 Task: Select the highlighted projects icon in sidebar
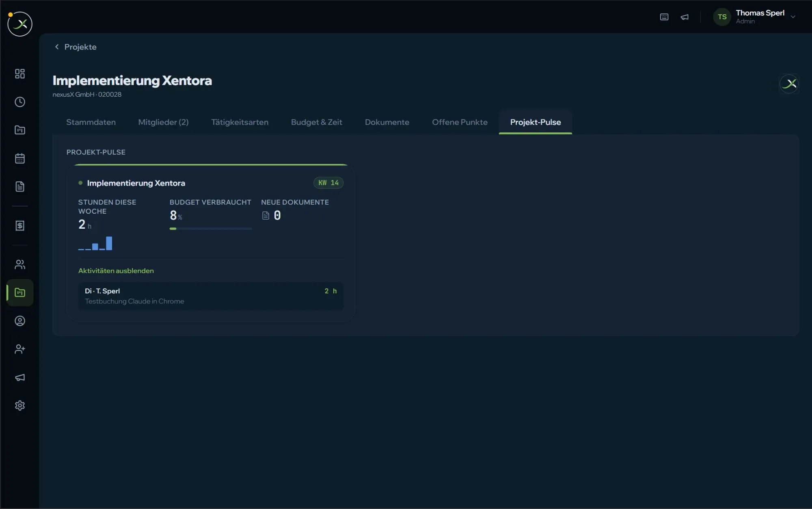click(20, 292)
